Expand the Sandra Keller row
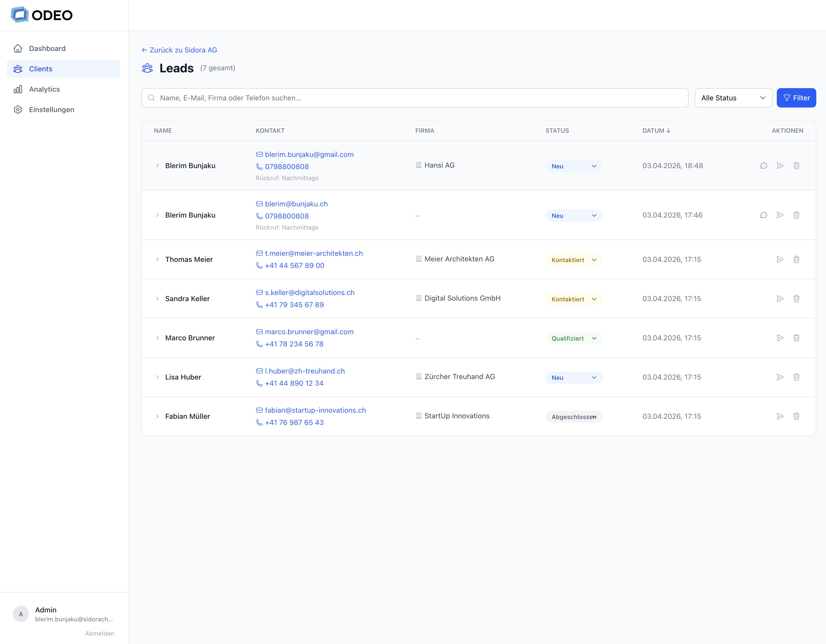The height and width of the screenshot is (644, 826). [x=157, y=299]
